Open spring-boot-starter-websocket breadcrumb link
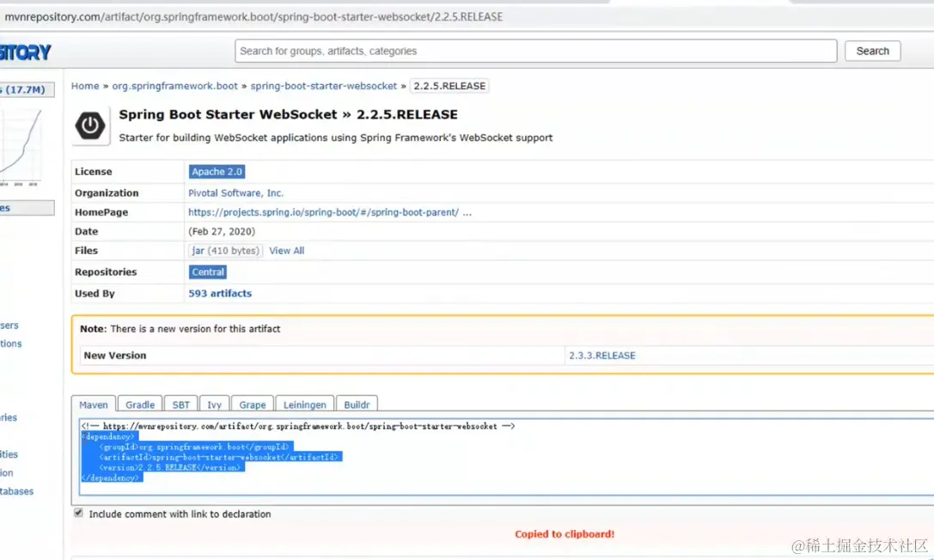 coord(323,86)
